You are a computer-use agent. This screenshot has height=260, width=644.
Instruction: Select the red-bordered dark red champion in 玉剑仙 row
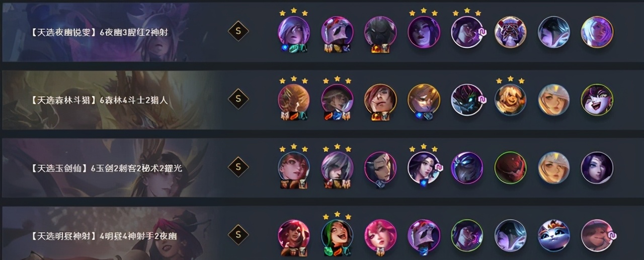(x=510, y=167)
